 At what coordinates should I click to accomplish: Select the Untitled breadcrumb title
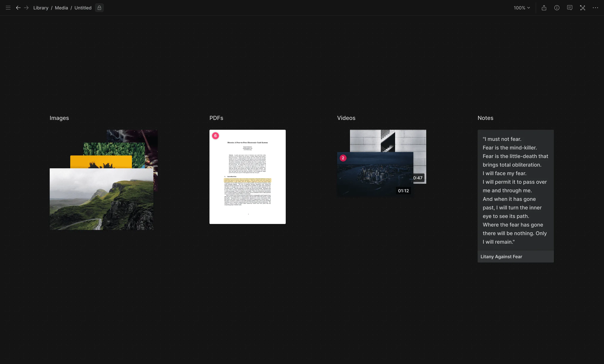[x=83, y=8]
